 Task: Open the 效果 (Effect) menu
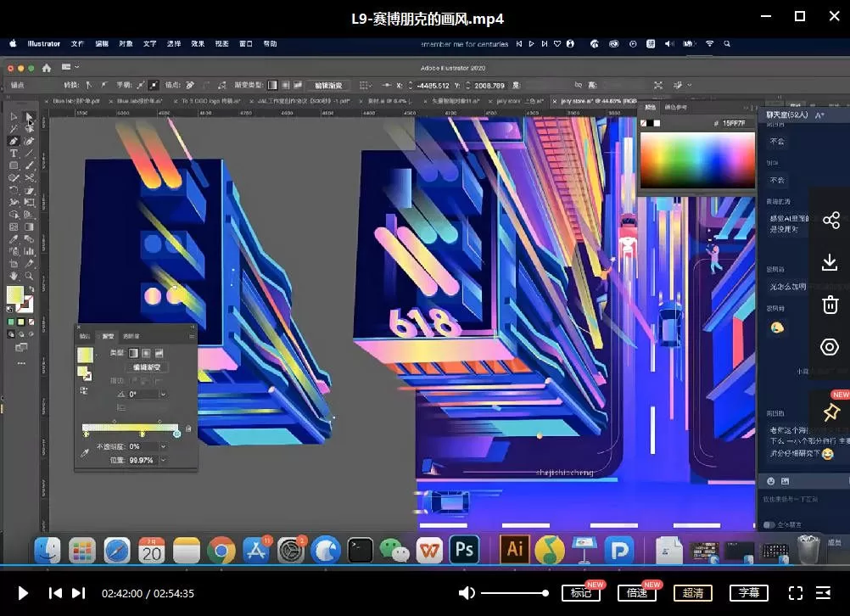(198, 43)
